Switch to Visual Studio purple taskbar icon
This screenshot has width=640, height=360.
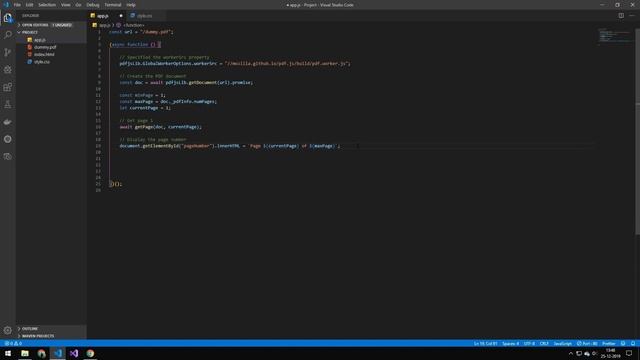74,353
